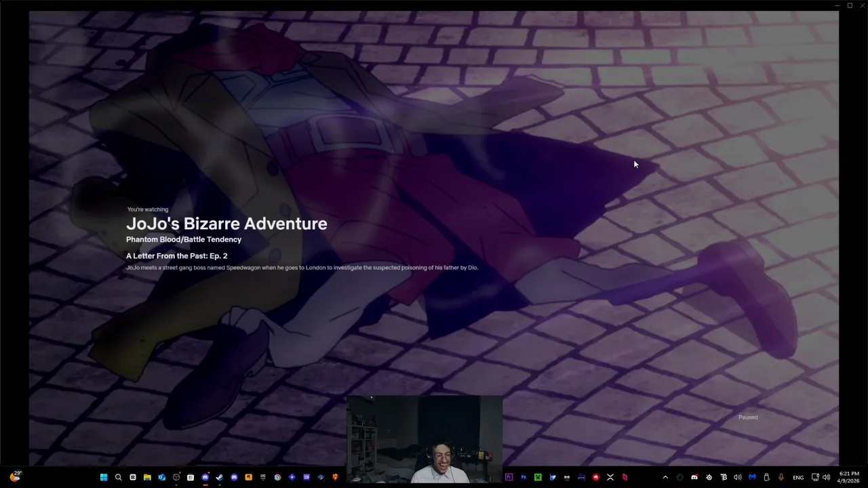Switch the ENG input language indicator
The width and height of the screenshot is (868, 488).
(798, 477)
